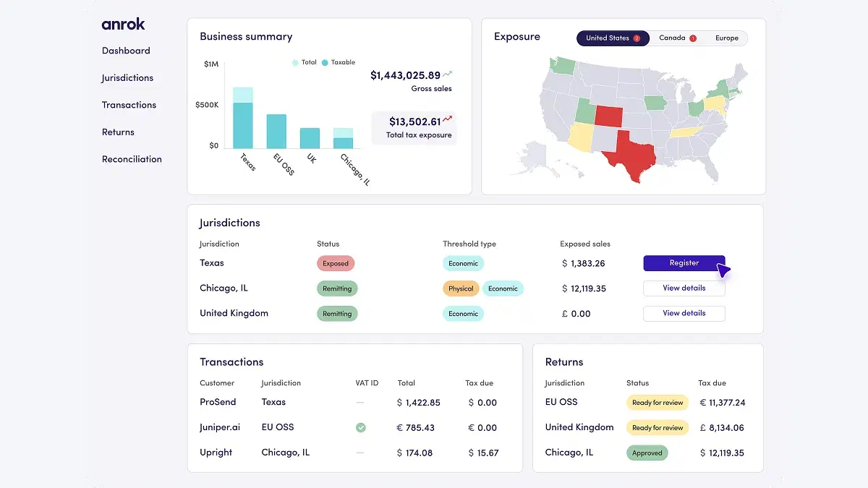Click the € 11,377.24 tax due amount
868x488 pixels.
tap(722, 403)
